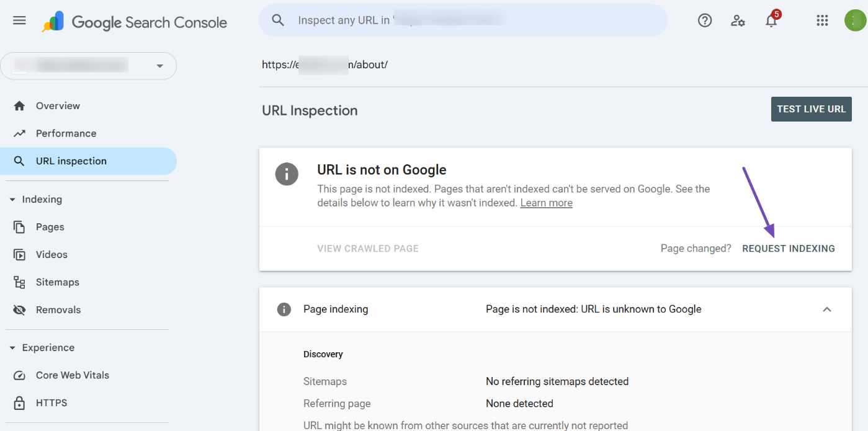Open the green account avatar
This screenshot has height=431, width=868.
[x=855, y=20]
